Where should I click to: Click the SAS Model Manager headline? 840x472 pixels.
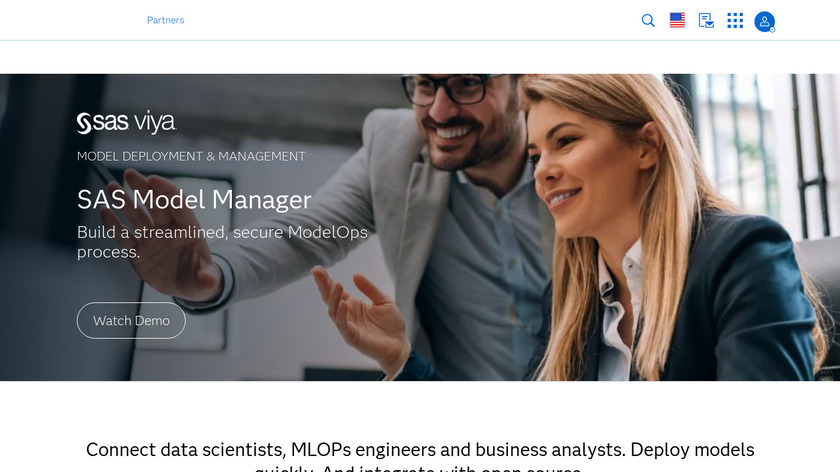[194, 200]
